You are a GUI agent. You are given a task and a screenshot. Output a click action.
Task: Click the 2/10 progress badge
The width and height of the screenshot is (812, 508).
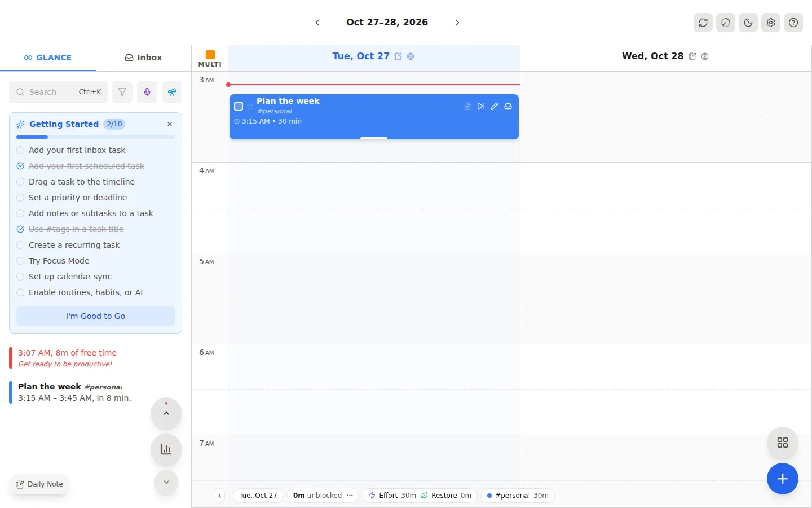click(114, 124)
